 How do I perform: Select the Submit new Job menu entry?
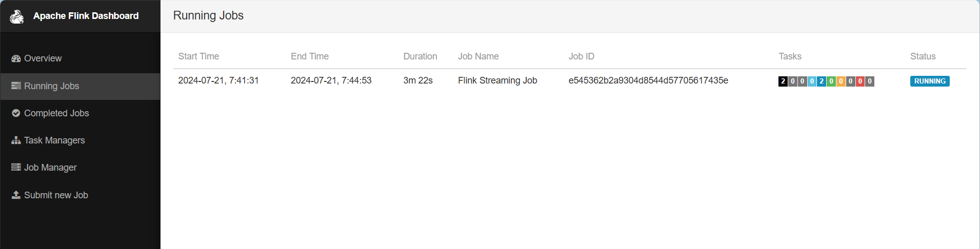(x=56, y=195)
